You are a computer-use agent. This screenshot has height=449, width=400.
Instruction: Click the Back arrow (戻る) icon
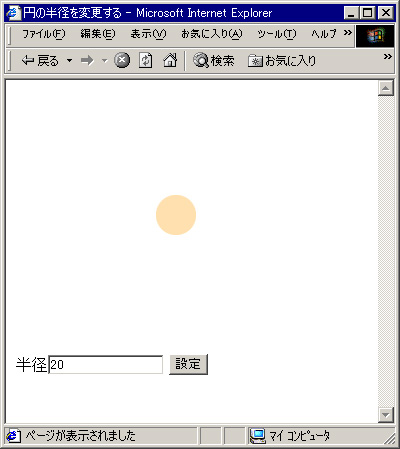click(28, 61)
